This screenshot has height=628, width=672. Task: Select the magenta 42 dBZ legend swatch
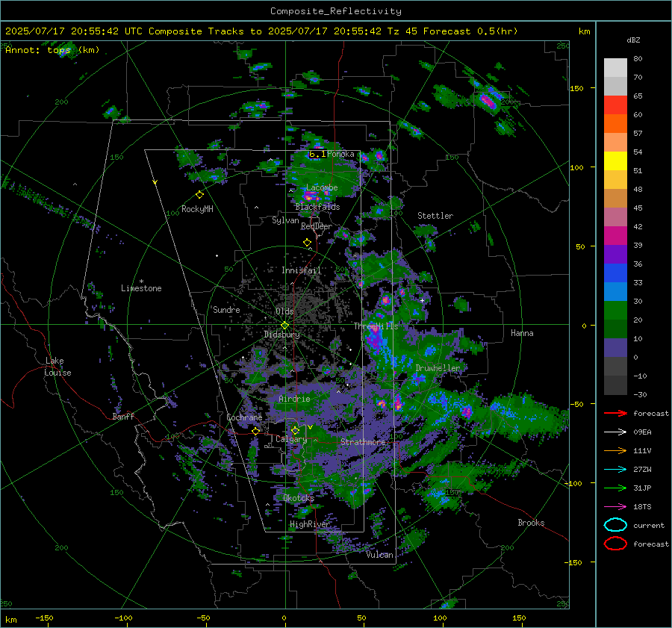pos(615,235)
